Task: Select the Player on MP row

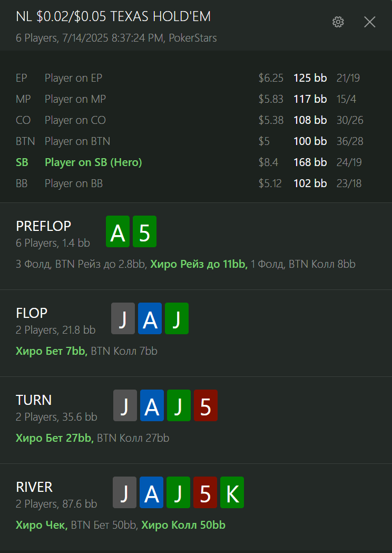Action: tap(196, 99)
